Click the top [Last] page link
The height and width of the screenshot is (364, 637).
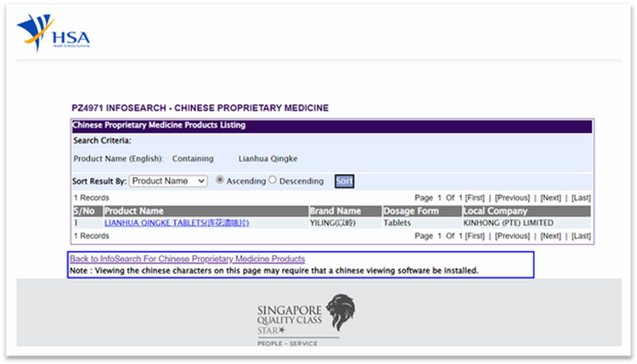coord(581,198)
